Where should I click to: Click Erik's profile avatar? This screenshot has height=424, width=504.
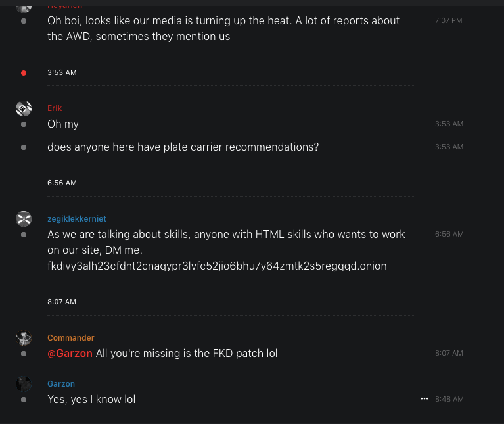(24, 109)
